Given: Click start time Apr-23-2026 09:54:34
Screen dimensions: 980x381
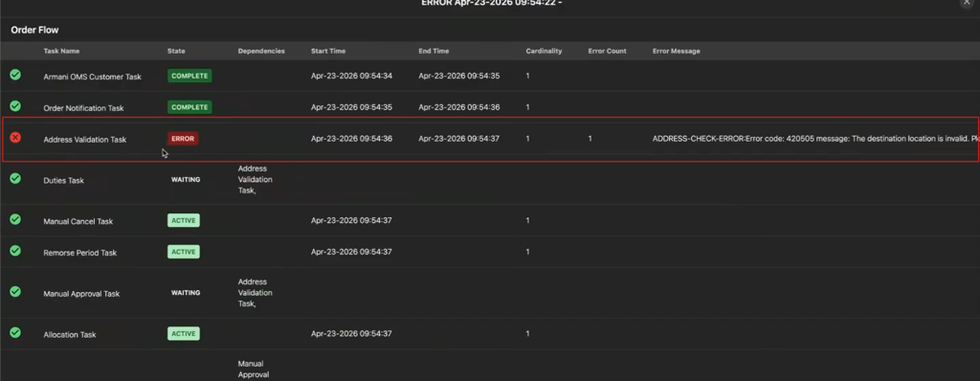Looking at the screenshot, I should pyautogui.click(x=352, y=77).
